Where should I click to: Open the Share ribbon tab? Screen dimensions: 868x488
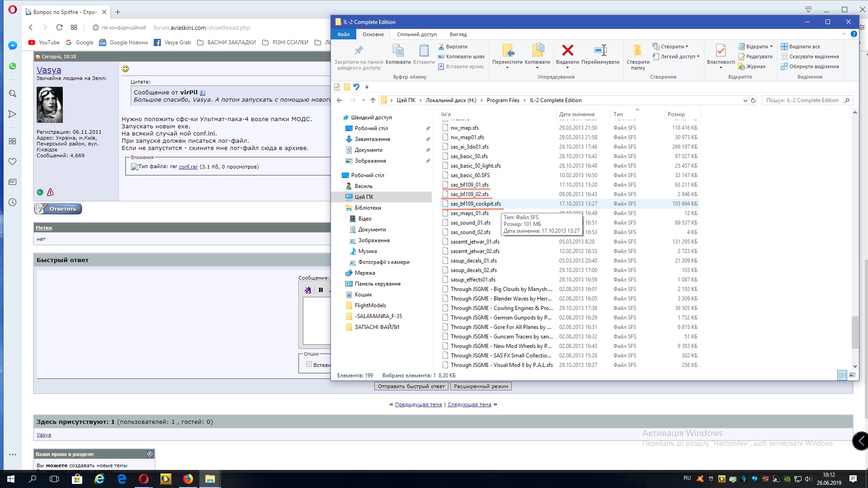point(416,34)
